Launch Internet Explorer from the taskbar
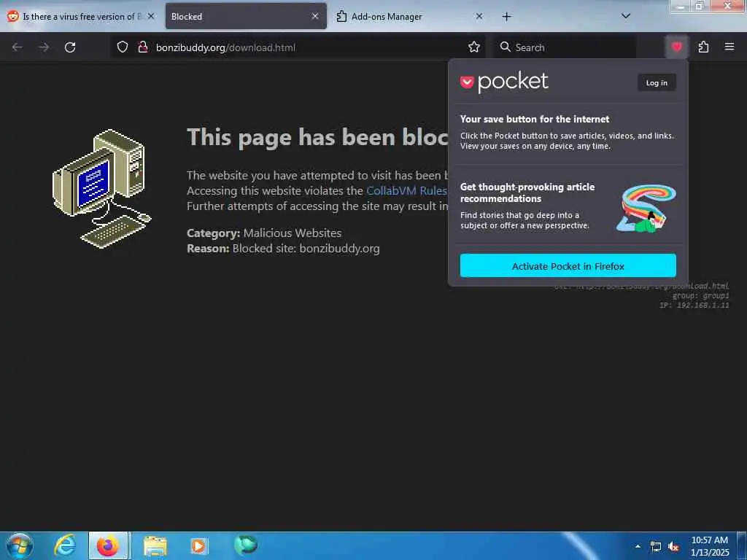The width and height of the screenshot is (747, 560). coord(65,545)
